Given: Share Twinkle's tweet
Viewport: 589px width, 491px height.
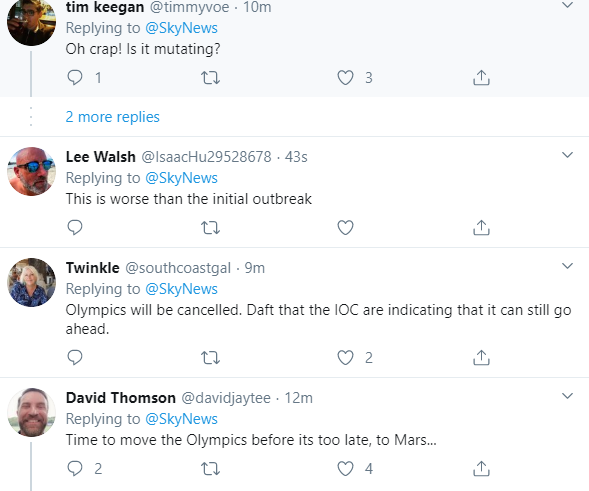Looking at the screenshot, I should pyautogui.click(x=481, y=357).
